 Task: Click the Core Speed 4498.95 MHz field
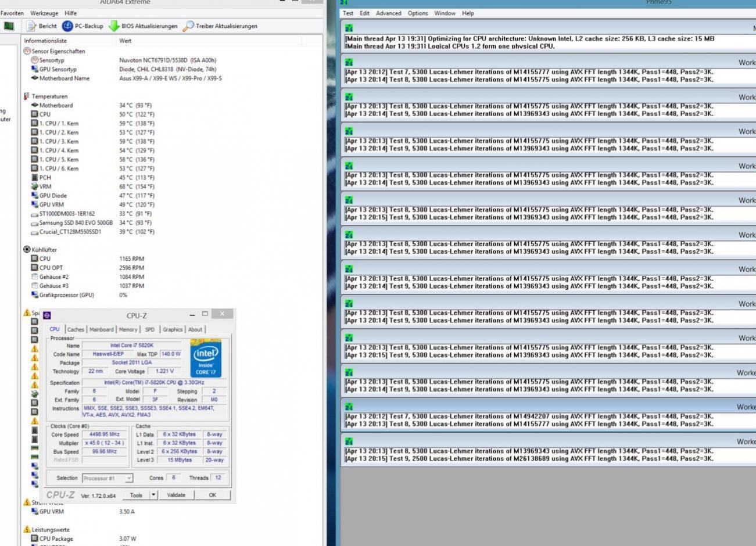tap(105, 434)
